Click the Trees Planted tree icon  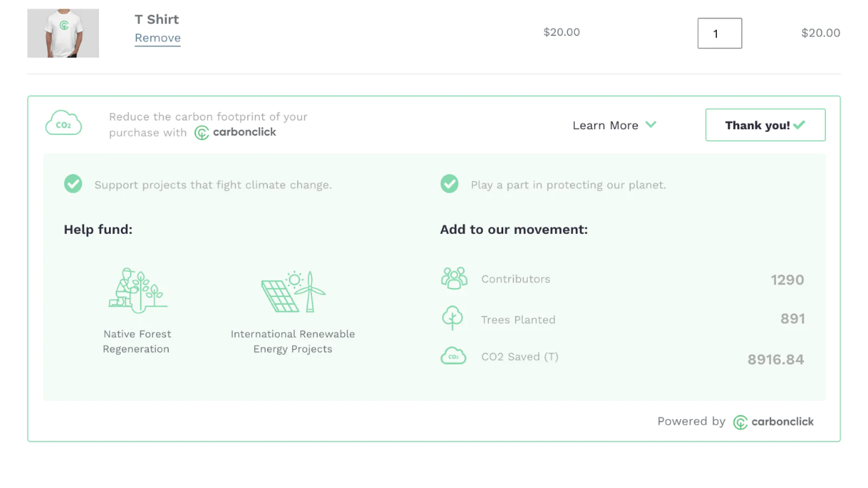(453, 318)
